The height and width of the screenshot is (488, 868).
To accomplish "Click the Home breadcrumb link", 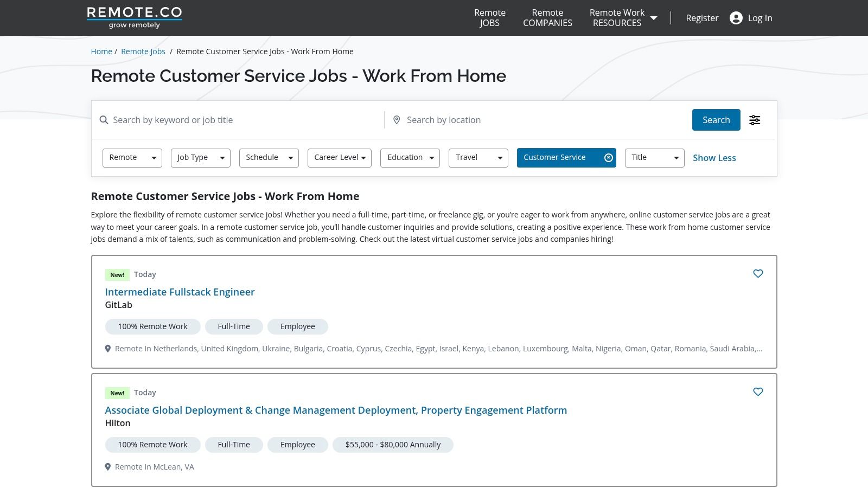I will click(x=101, y=52).
